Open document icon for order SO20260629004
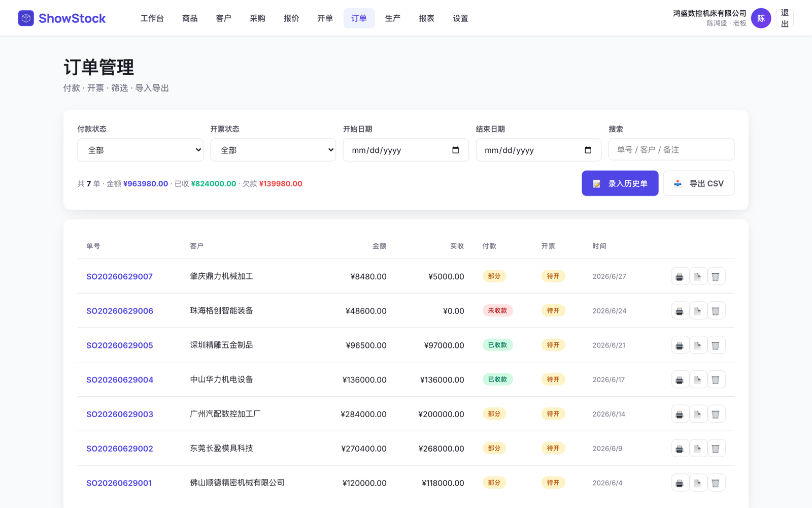812x508 pixels. coord(698,379)
